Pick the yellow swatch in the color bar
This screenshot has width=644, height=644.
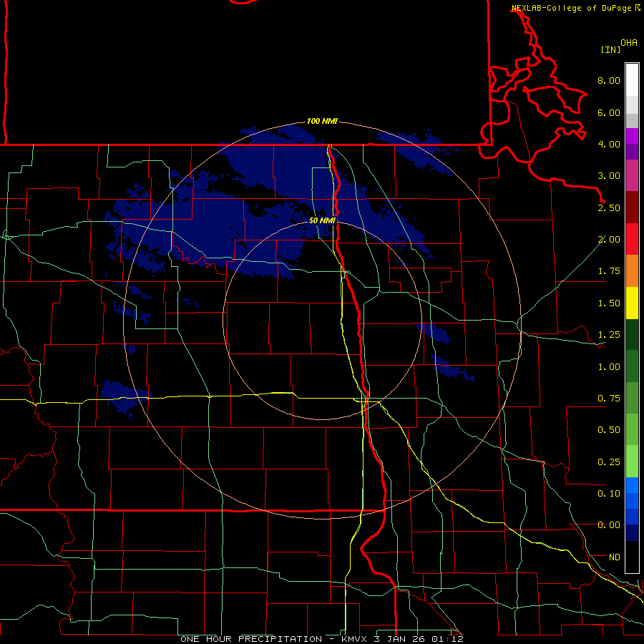[x=632, y=303]
